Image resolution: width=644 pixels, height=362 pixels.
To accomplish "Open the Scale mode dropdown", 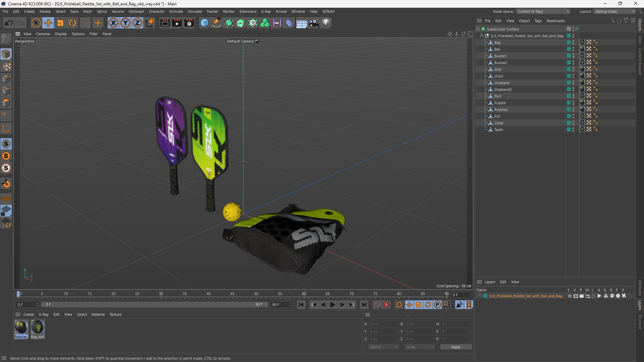I will [420, 347].
